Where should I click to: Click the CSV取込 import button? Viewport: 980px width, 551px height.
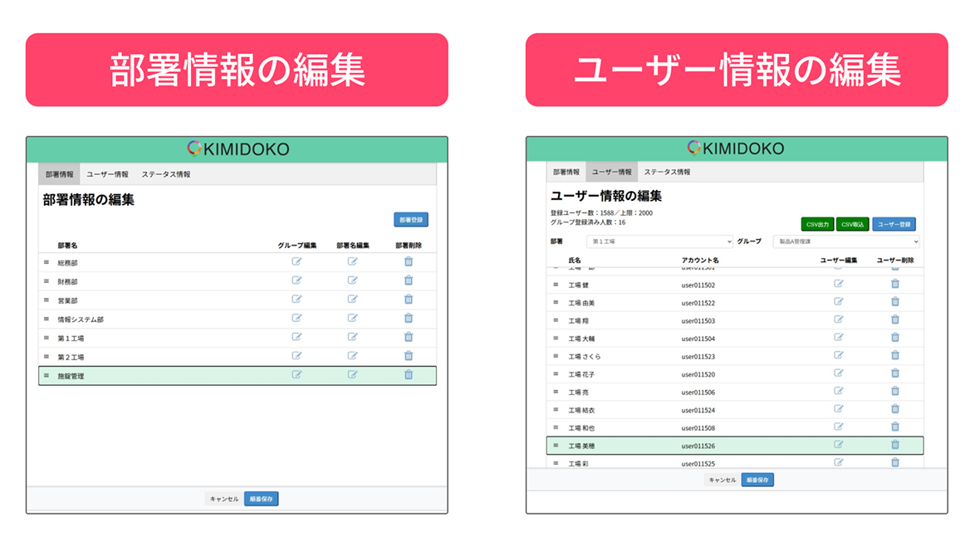[852, 224]
